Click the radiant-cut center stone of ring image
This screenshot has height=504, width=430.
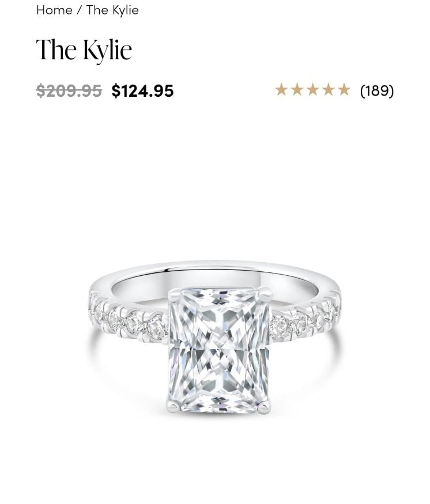click(220, 350)
